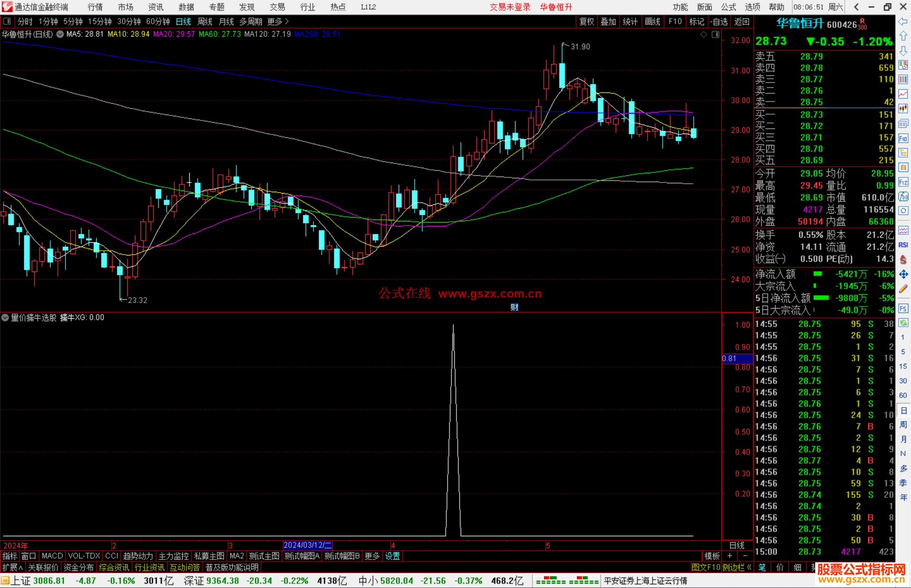Viewport: 911px width, 588px height.
Task: Click the 2024/03/12 date marker on timeline
Action: (x=307, y=545)
